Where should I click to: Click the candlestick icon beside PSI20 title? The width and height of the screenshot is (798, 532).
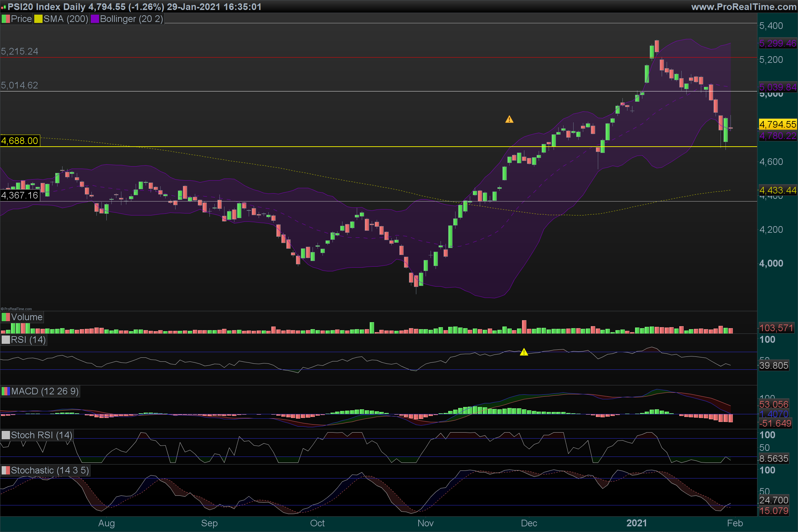coord(4,7)
